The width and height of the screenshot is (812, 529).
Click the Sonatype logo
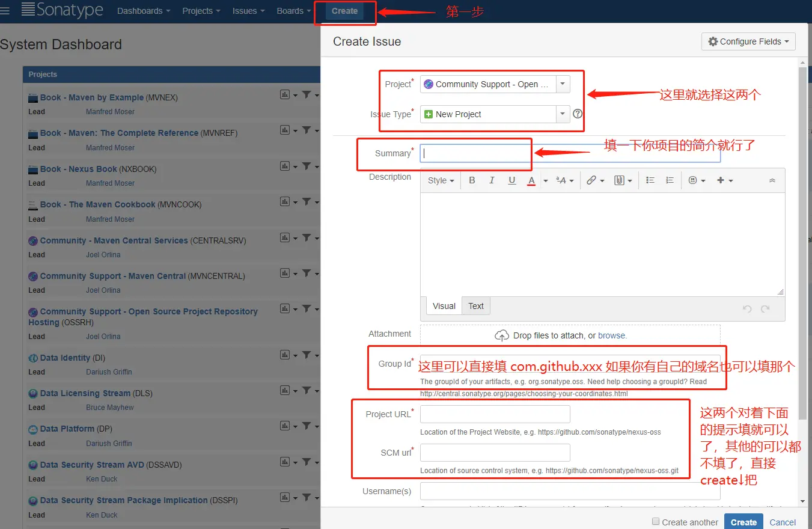63,10
